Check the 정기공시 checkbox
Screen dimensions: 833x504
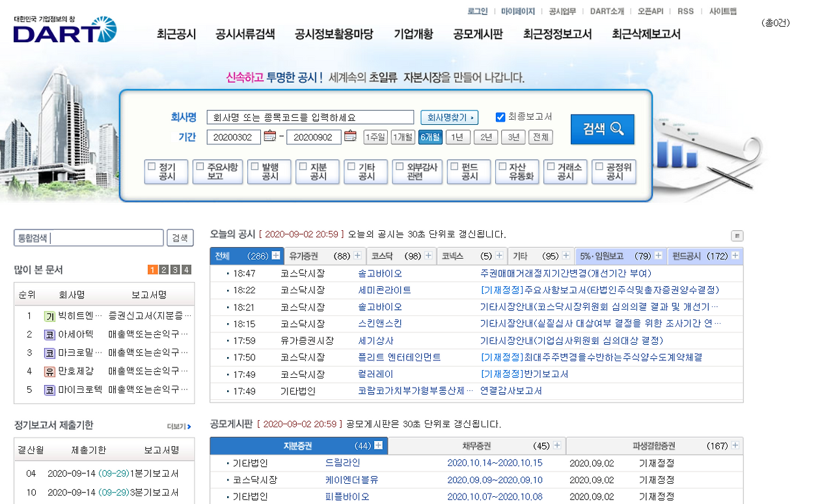tap(152, 166)
